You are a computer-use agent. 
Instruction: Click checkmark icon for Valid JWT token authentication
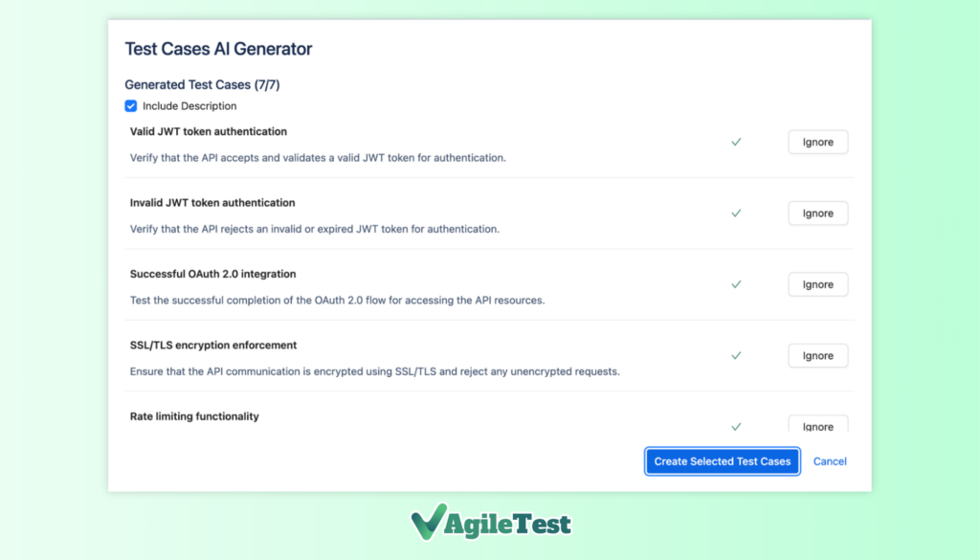[x=736, y=142]
